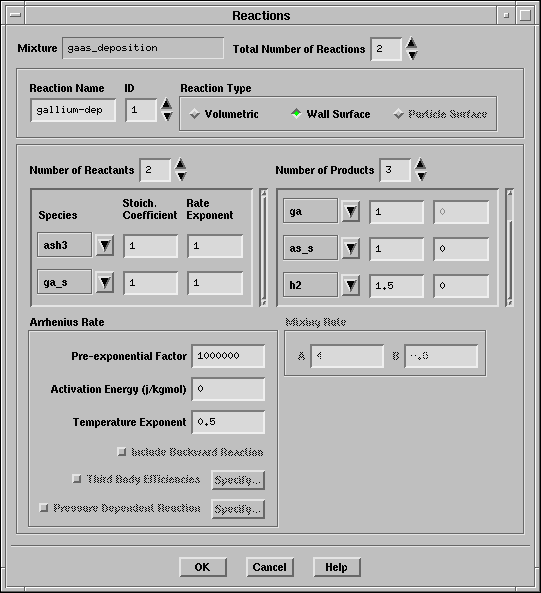
Task: Edit as_s product stoichiometric coefficient
Action: point(396,249)
